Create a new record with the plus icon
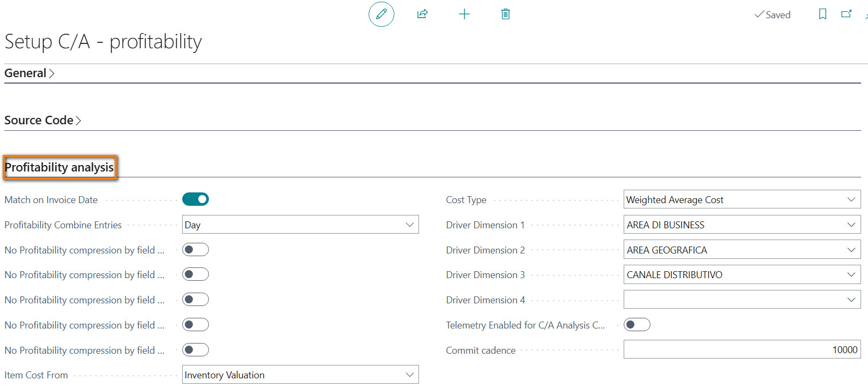 coord(465,14)
